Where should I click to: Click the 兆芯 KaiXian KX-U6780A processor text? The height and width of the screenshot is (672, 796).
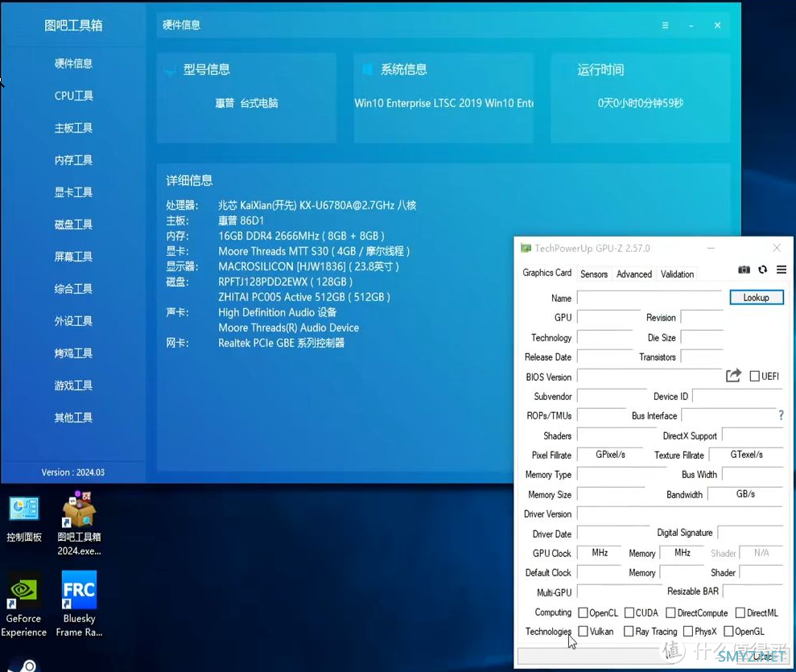[317, 205]
